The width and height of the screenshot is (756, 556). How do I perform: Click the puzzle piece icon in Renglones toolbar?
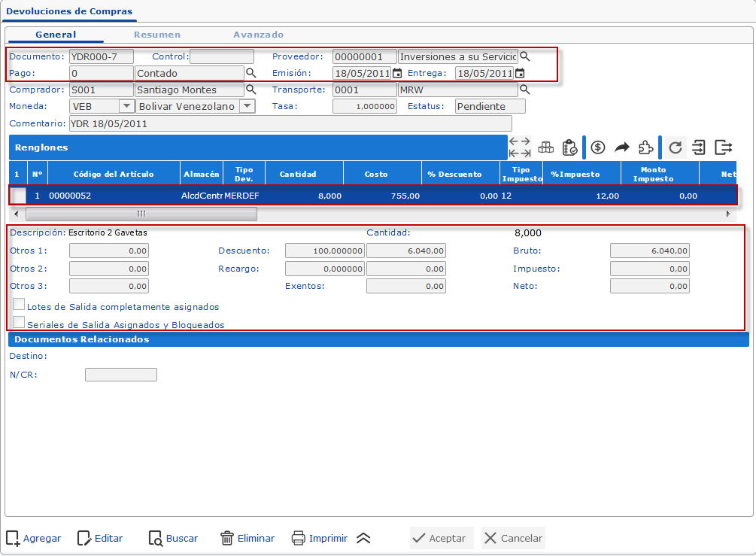point(645,147)
